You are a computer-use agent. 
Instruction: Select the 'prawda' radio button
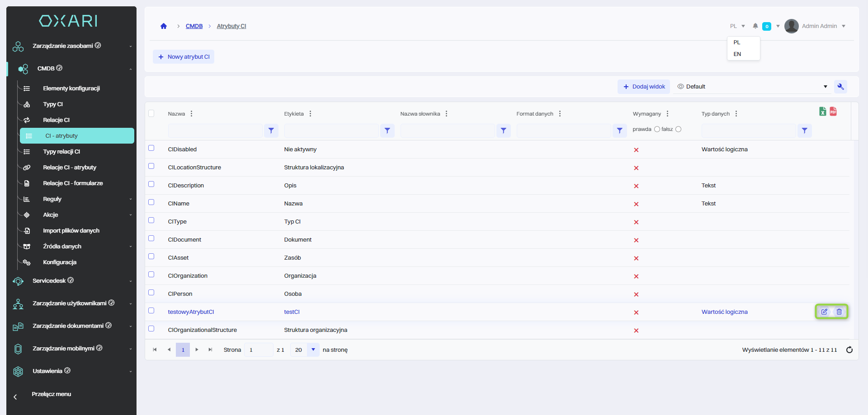pyautogui.click(x=657, y=130)
